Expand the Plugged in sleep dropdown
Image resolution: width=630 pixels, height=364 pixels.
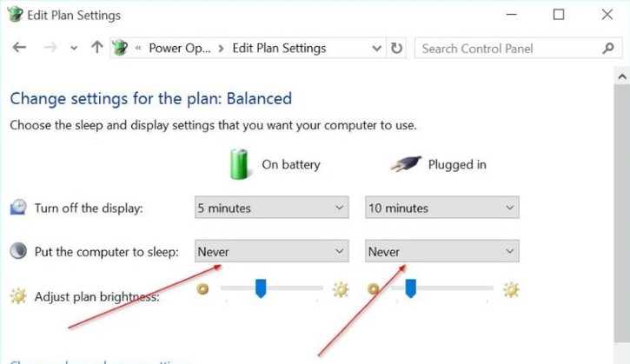click(x=441, y=252)
